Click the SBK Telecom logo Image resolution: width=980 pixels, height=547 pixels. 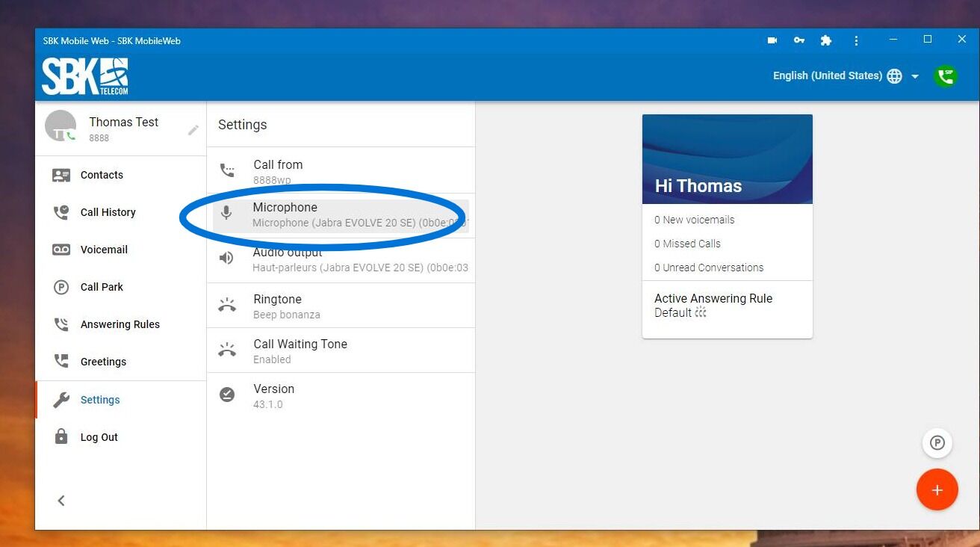(85, 76)
